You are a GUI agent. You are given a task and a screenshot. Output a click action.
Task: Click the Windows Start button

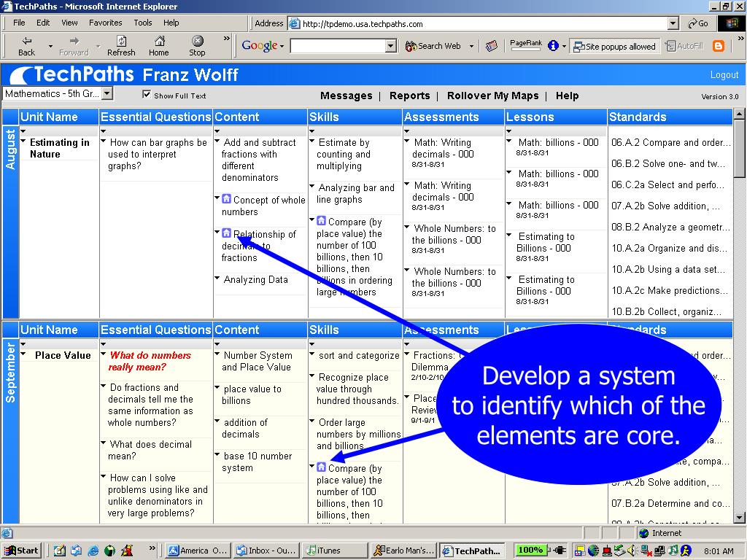(x=22, y=551)
